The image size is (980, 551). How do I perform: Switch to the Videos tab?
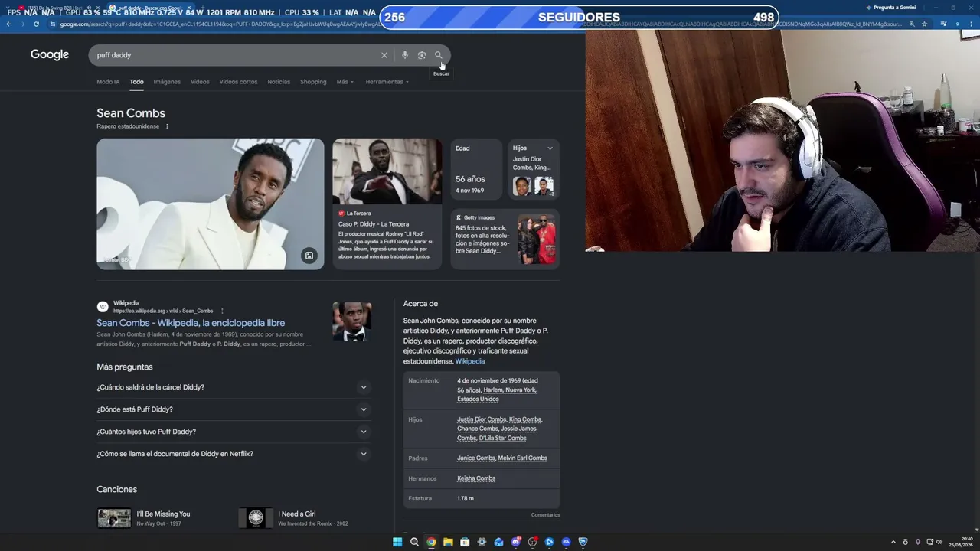pyautogui.click(x=200, y=82)
